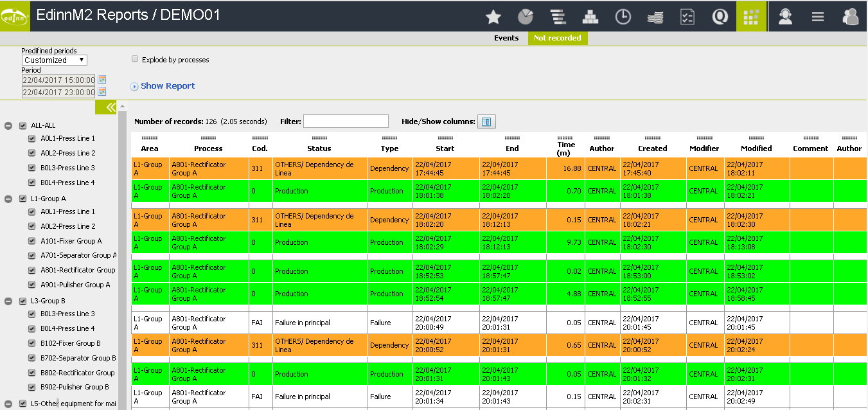Sort by the End column header
Screen dimensions: 868x410
tap(512, 148)
